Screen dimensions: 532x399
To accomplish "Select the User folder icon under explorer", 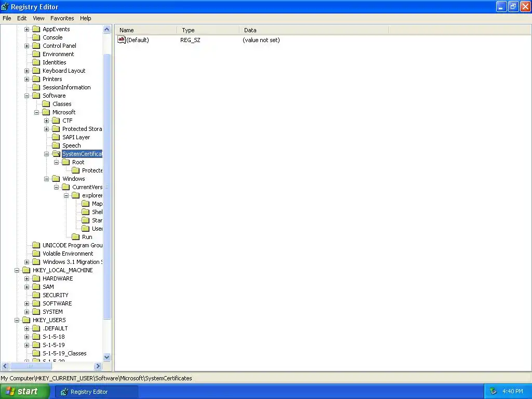I will [x=86, y=229].
